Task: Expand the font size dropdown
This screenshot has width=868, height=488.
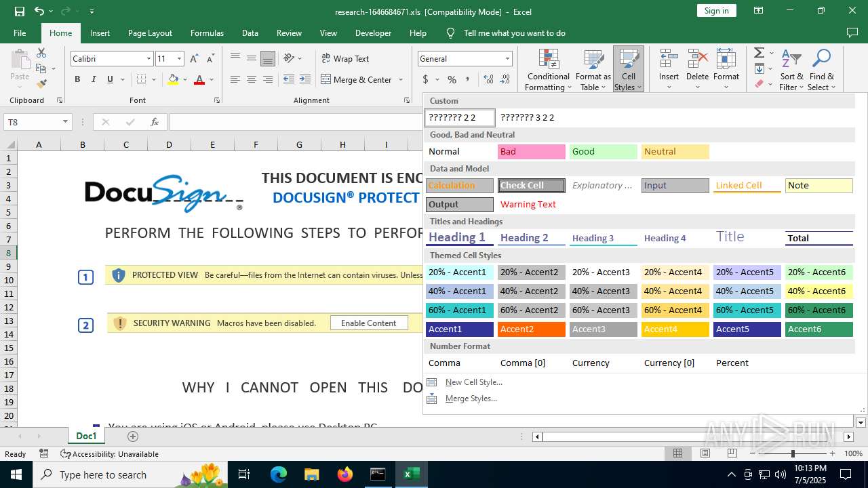Action: (179, 59)
